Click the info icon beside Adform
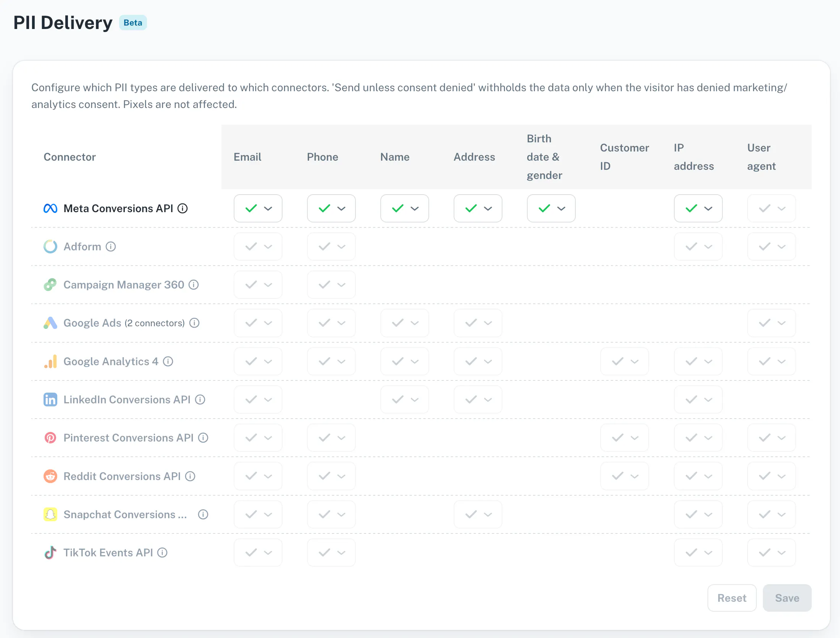Screen dimensions: 840x638 111,246
